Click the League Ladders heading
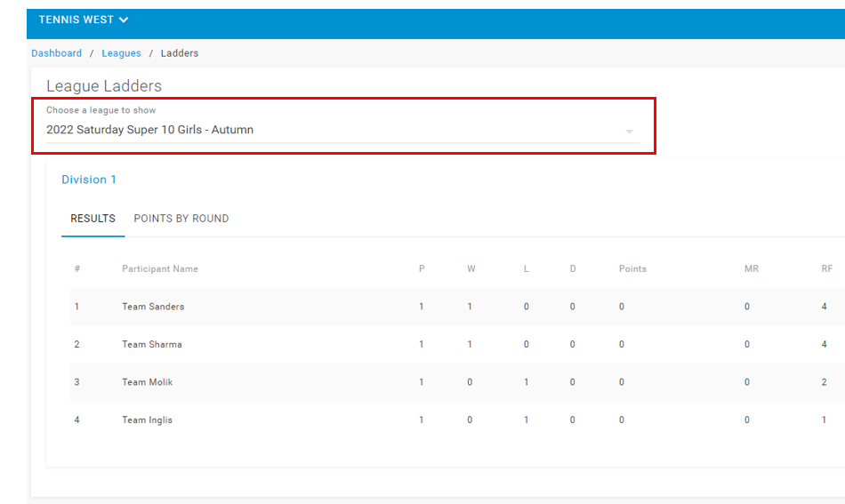845x504 pixels. [104, 86]
